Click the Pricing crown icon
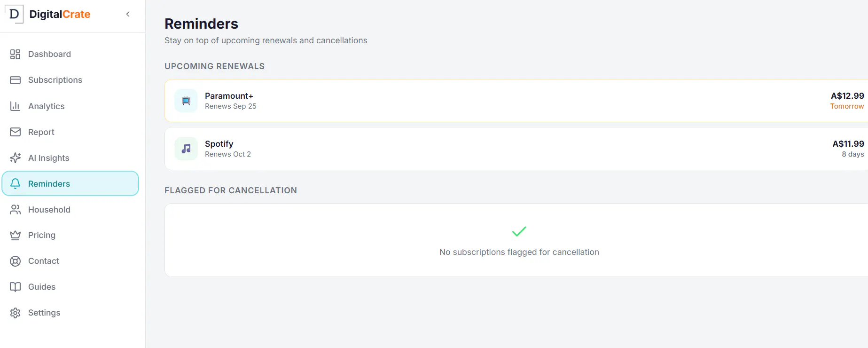The width and height of the screenshot is (868, 348). point(15,235)
